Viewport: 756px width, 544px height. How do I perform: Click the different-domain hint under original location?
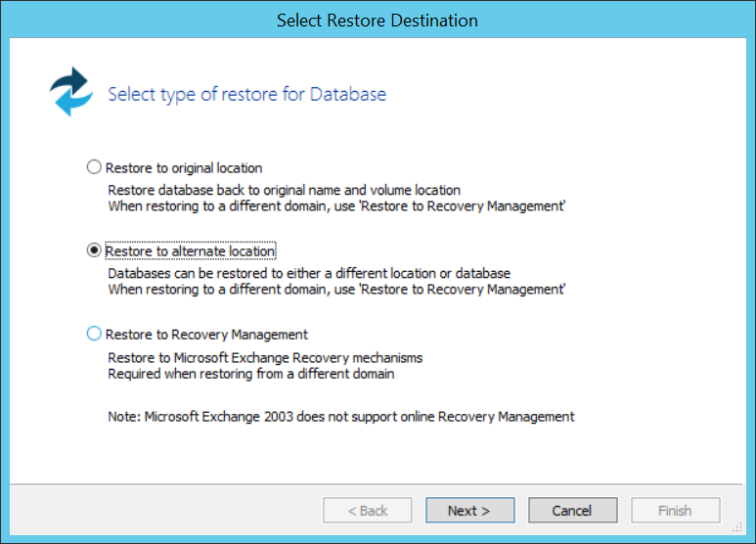[336, 205]
